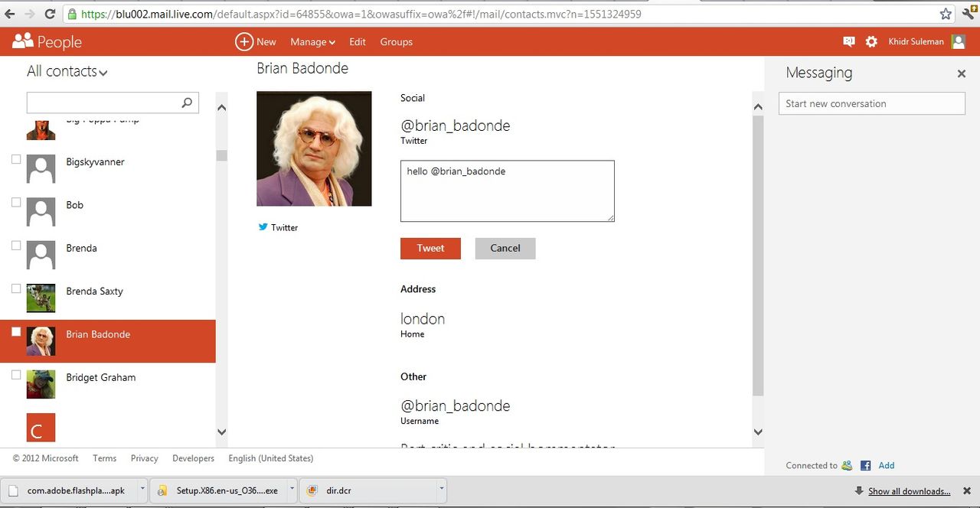Click English (United States) language link

point(271,458)
